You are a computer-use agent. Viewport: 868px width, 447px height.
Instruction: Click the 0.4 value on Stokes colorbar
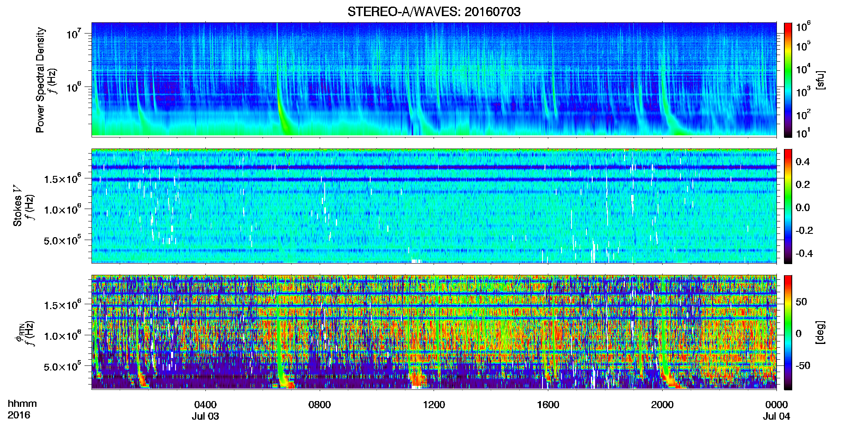(x=803, y=162)
